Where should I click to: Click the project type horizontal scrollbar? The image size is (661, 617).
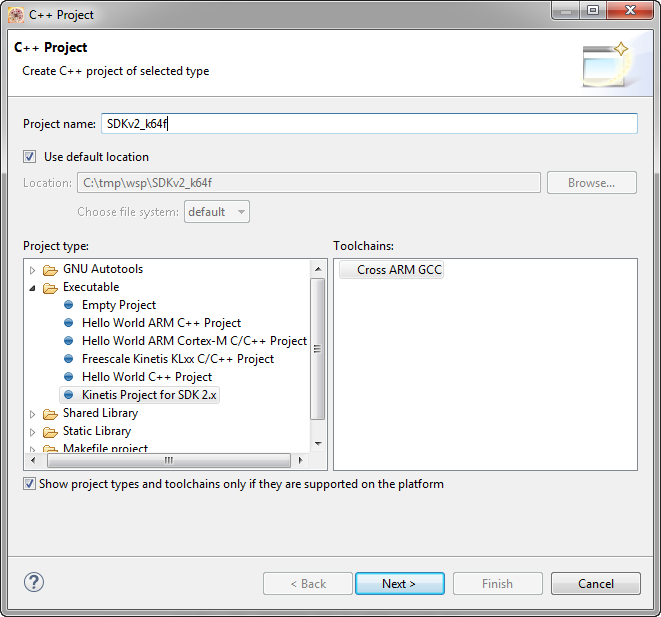167,461
